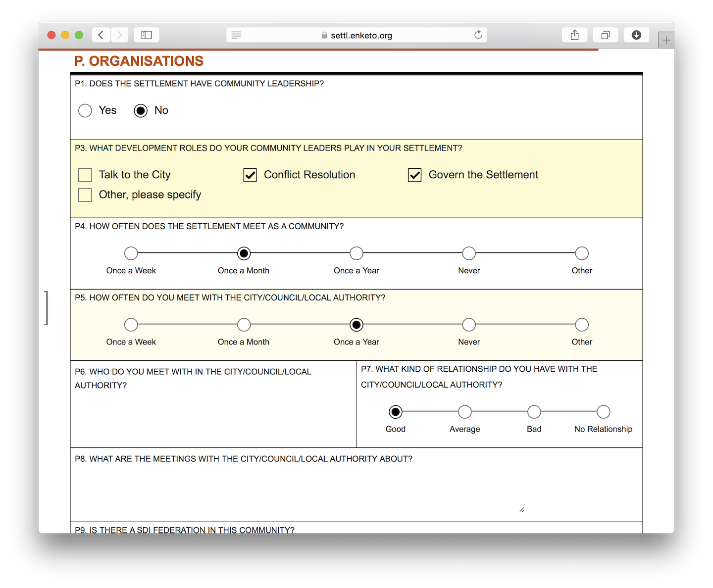
Task: Open Reader view icon in address bar
Action: click(x=236, y=35)
